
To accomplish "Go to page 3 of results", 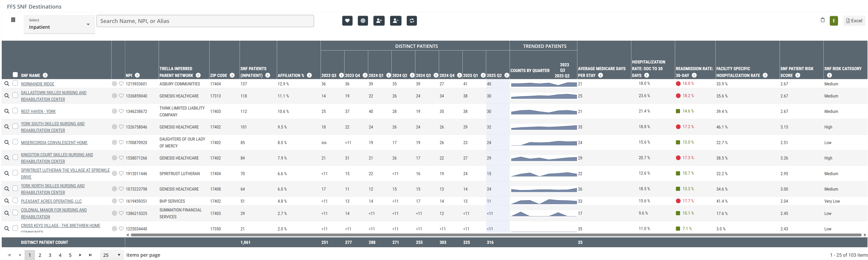I will point(50,255).
